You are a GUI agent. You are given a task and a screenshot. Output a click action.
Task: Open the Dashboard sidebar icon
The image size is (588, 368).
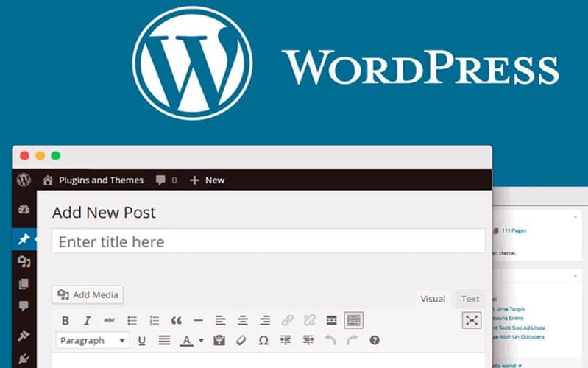click(24, 209)
